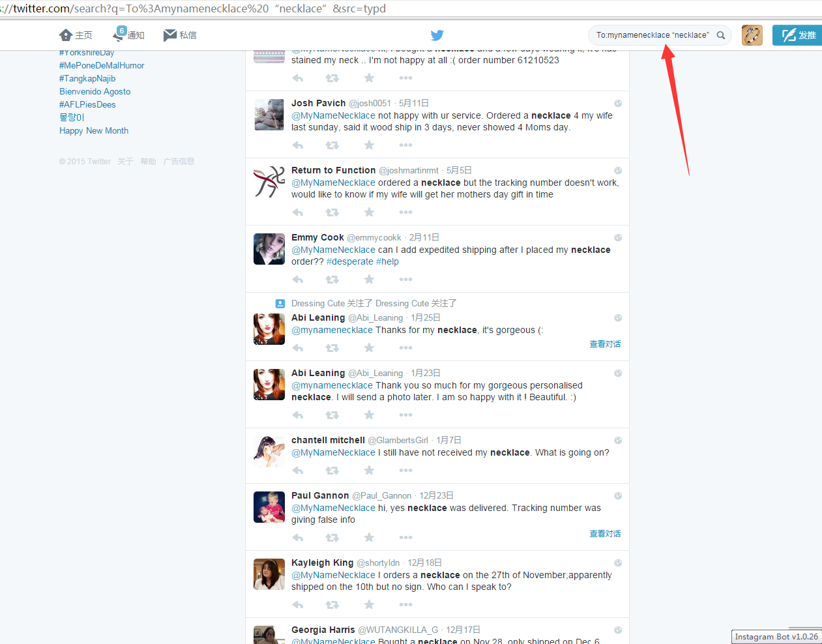Open #TangkapNajib trend
The width and height of the screenshot is (822, 644).
coord(87,78)
